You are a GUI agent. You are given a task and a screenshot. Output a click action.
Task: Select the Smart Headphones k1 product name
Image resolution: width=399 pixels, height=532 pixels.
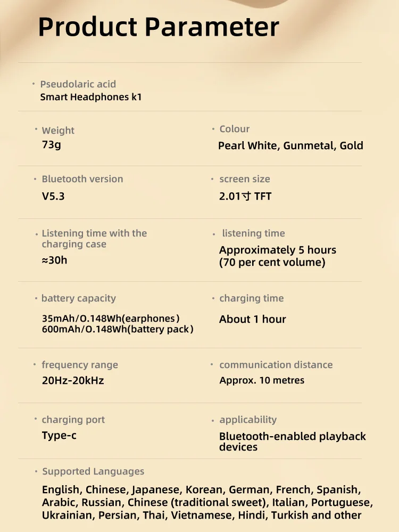pos(91,97)
